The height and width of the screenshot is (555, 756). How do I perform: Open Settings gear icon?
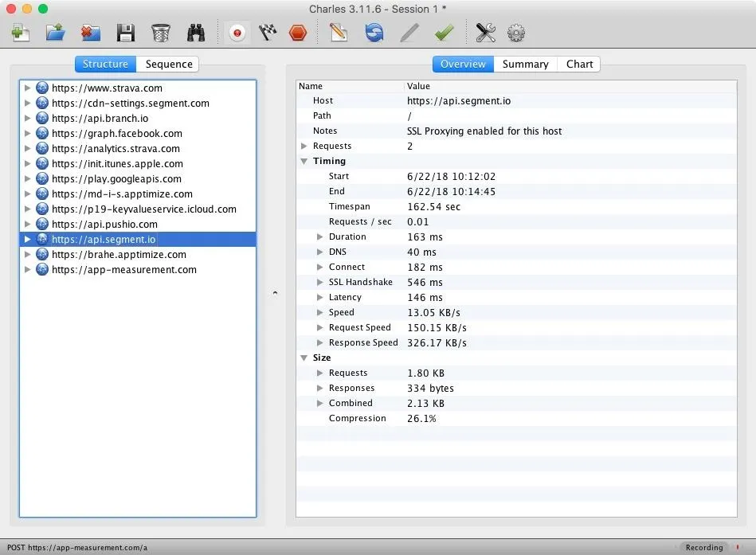click(516, 33)
